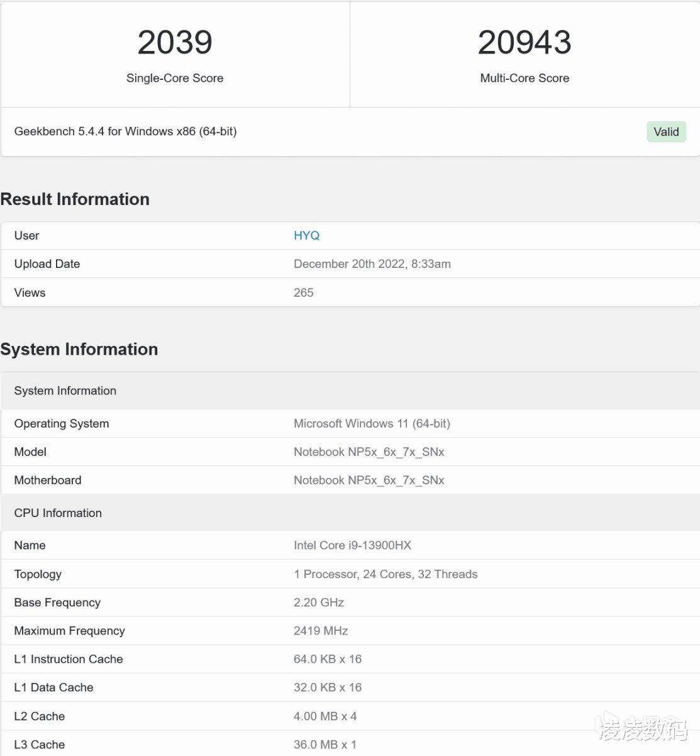The width and height of the screenshot is (700, 756).
Task: Click the Result Information heading
Action: pos(75,199)
